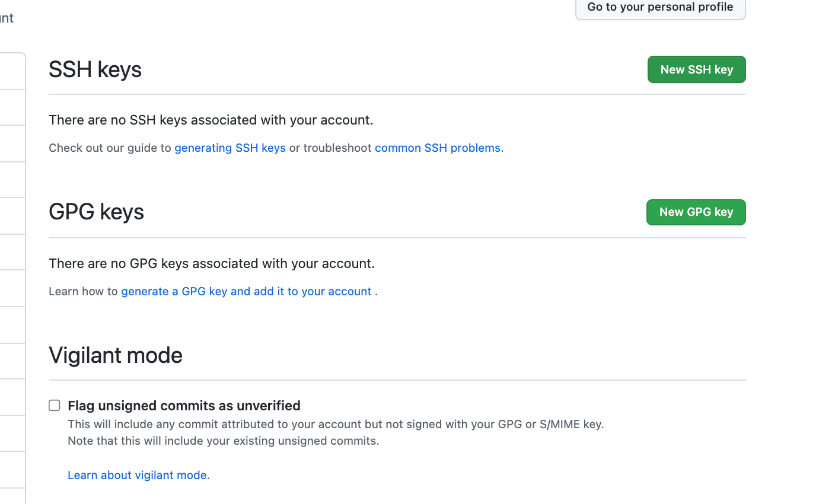Click the GPG keys section heading
835x504 pixels.
pyautogui.click(x=96, y=212)
